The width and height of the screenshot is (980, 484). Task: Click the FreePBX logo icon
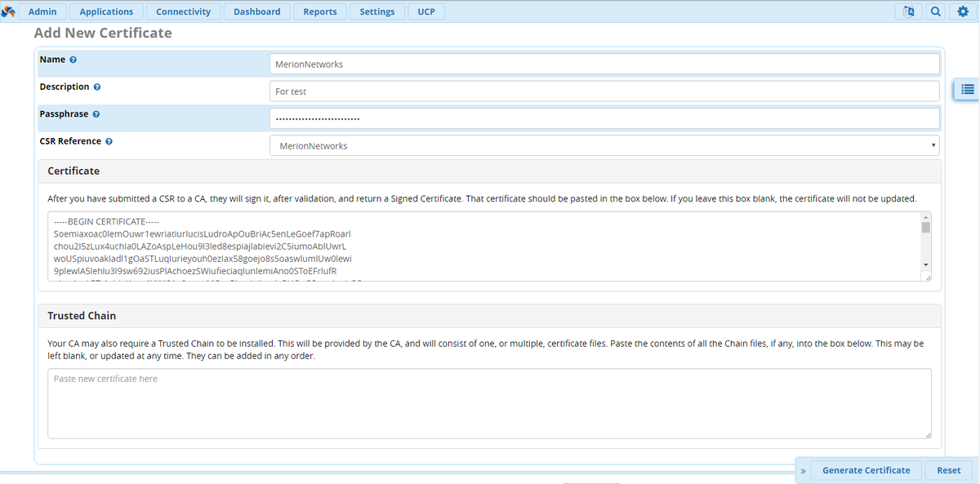[9, 11]
